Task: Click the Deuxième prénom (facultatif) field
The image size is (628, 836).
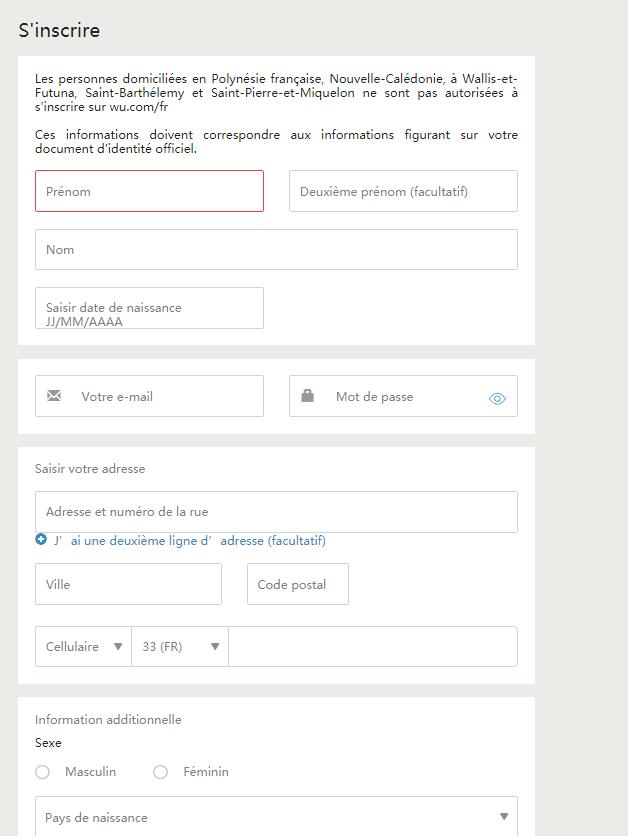Action: point(403,191)
